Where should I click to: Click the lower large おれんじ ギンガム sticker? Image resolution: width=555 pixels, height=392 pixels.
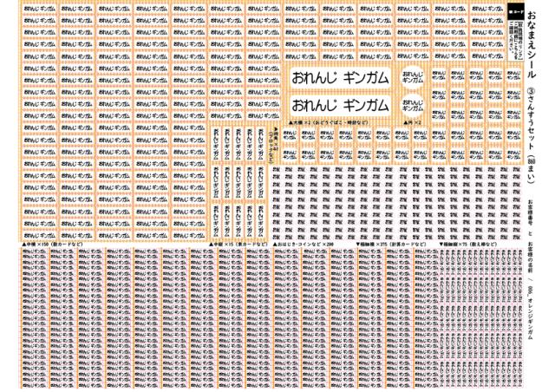(x=340, y=105)
